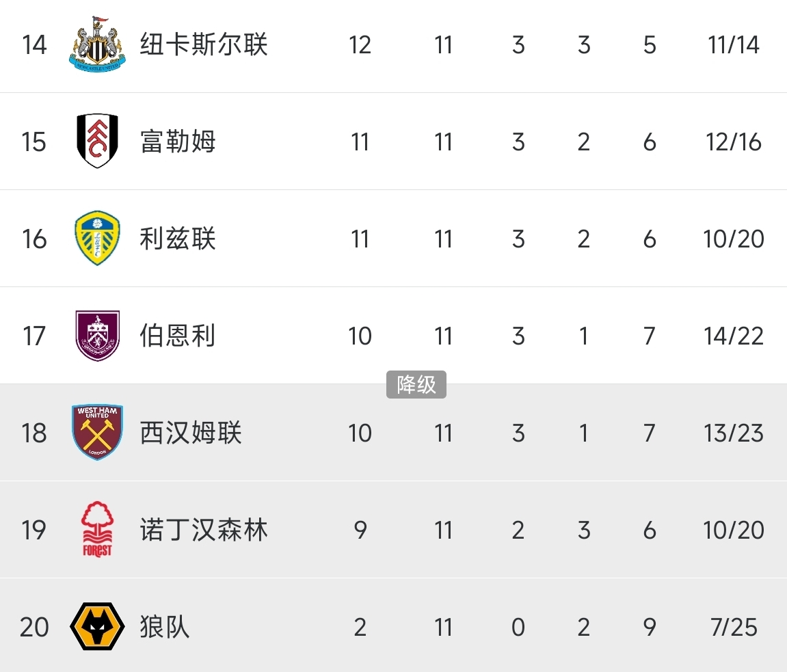Image resolution: width=787 pixels, height=672 pixels.
Task: Click the rank number 14
Action: pos(34,45)
